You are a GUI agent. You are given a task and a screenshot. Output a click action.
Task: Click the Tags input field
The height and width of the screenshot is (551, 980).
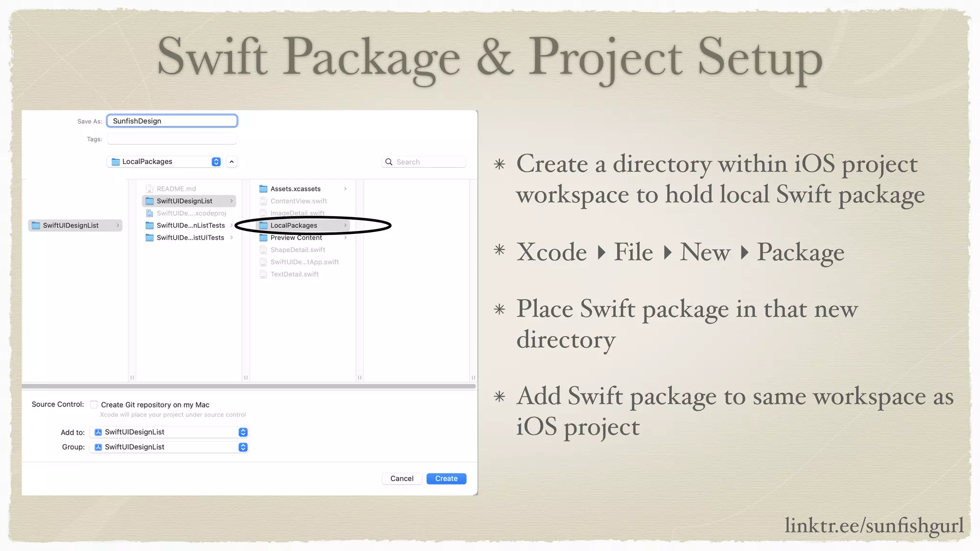click(x=172, y=139)
